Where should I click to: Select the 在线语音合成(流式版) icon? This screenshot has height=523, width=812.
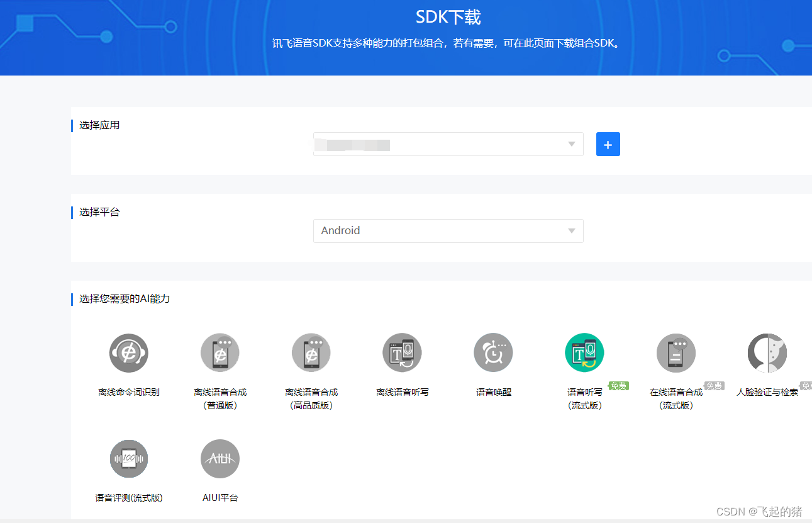676,353
